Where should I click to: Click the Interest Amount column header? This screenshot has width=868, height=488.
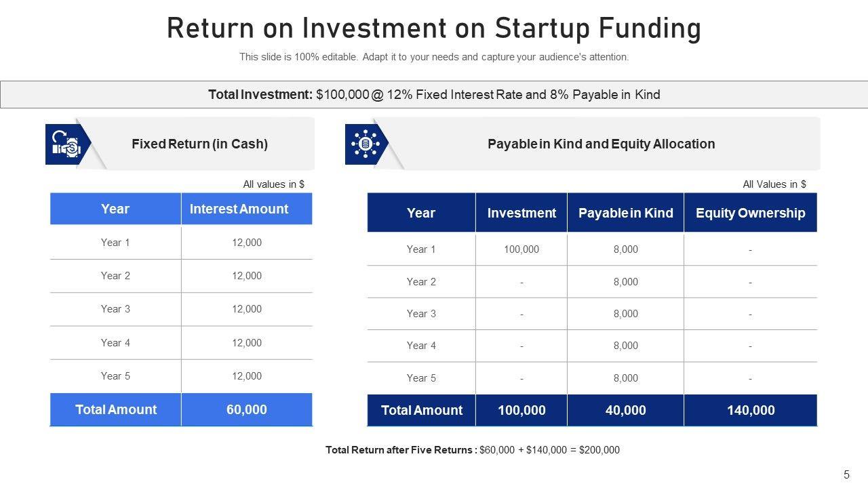point(239,209)
